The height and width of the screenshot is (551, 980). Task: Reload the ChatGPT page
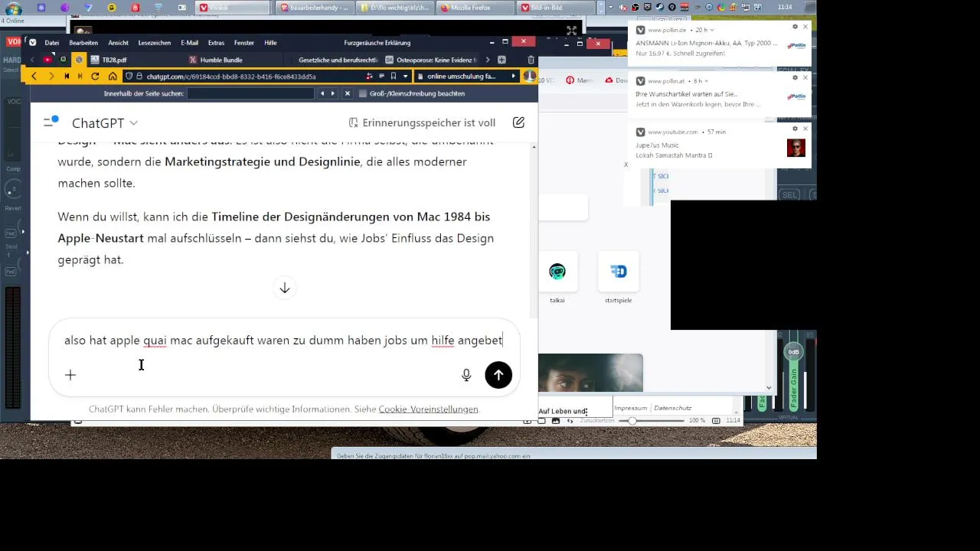pyautogui.click(x=95, y=77)
